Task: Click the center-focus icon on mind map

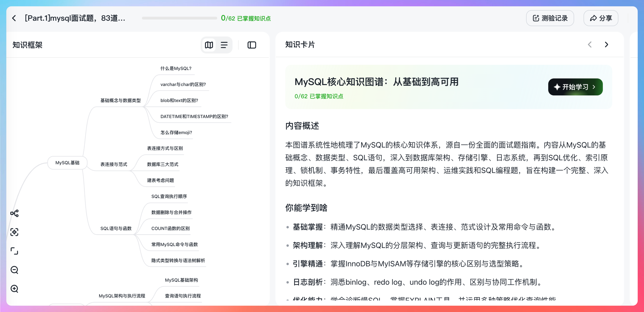Action: (15, 232)
